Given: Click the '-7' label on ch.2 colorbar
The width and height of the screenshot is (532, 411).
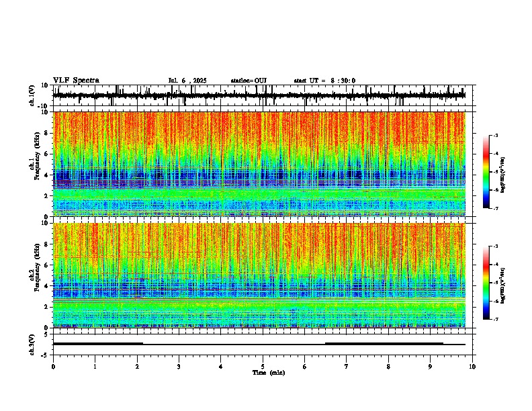Looking at the screenshot, I should [496, 320].
